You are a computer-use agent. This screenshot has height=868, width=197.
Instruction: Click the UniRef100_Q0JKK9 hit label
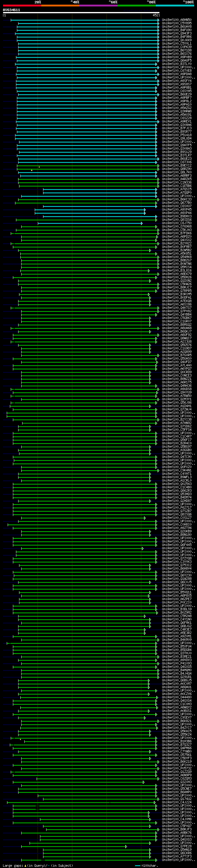(177, 40)
